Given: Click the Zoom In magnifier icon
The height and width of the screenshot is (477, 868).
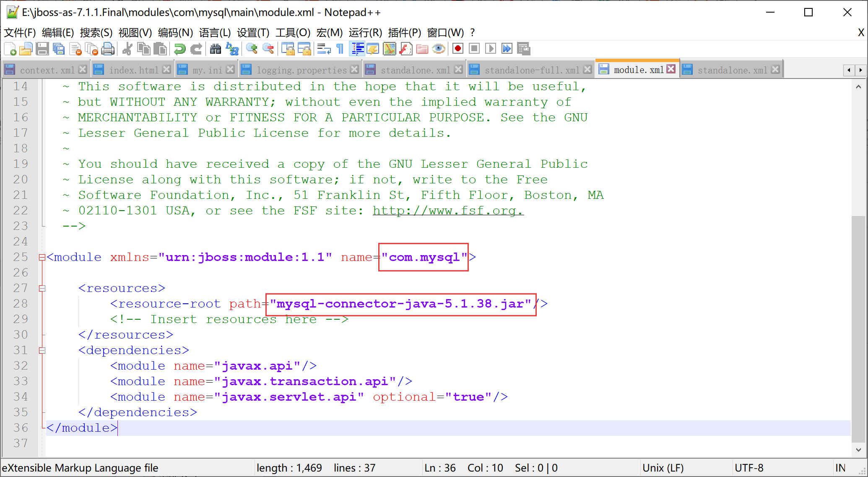Looking at the screenshot, I should [252, 49].
